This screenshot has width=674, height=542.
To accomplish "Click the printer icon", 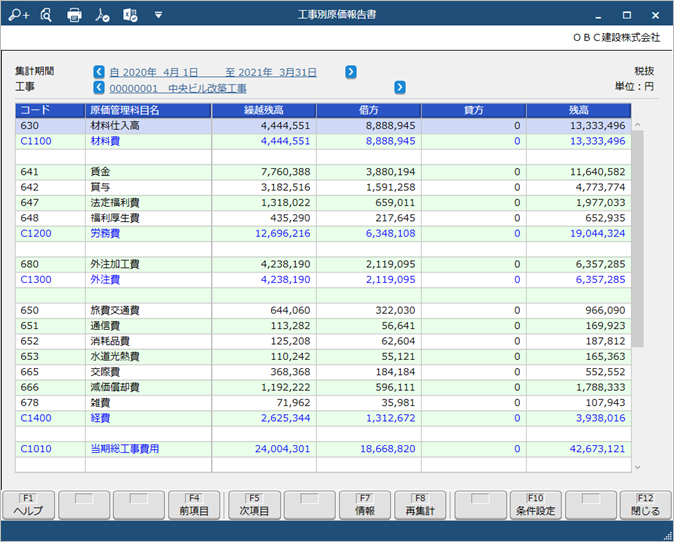I will point(74,15).
